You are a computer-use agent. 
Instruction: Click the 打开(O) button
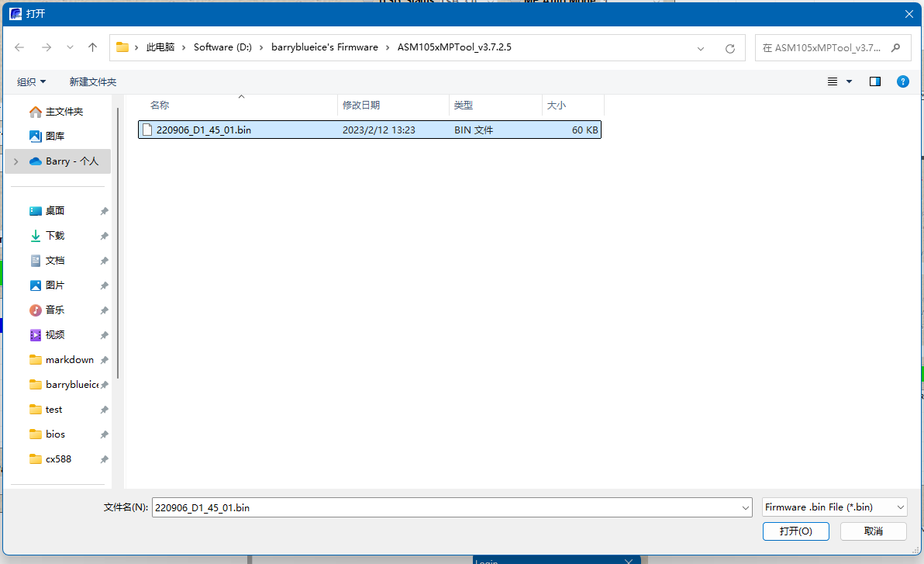pyautogui.click(x=795, y=531)
